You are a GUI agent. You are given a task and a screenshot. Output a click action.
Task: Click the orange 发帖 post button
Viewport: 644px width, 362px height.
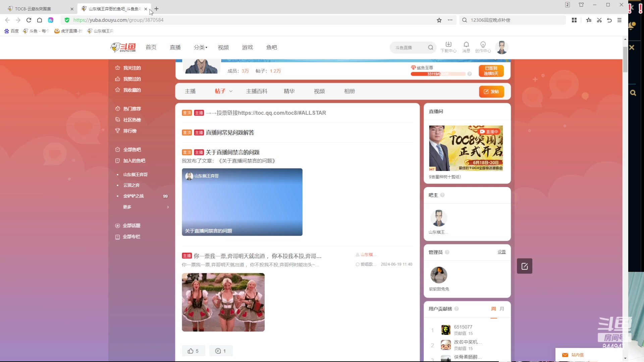491,92
